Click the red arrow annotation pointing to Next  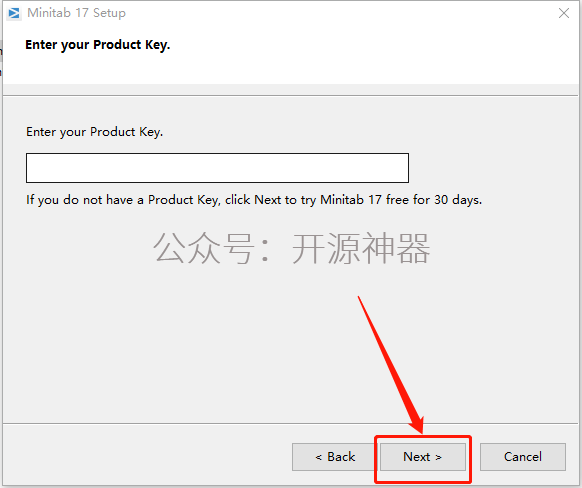pos(390,364)
